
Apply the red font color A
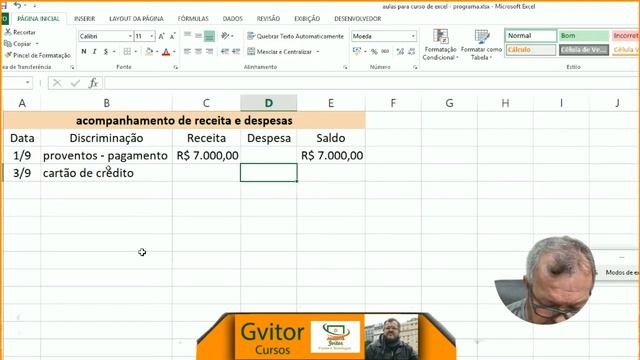166,51
